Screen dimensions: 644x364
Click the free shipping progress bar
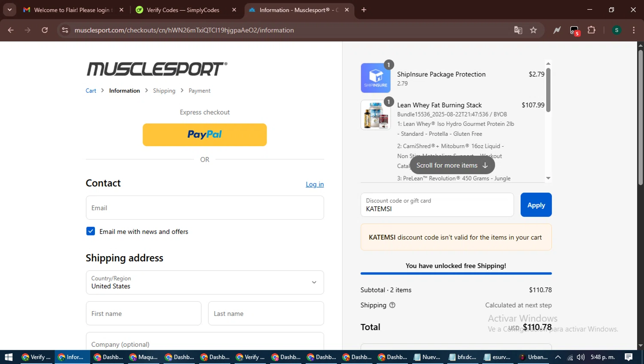click(x=456, y=273)
